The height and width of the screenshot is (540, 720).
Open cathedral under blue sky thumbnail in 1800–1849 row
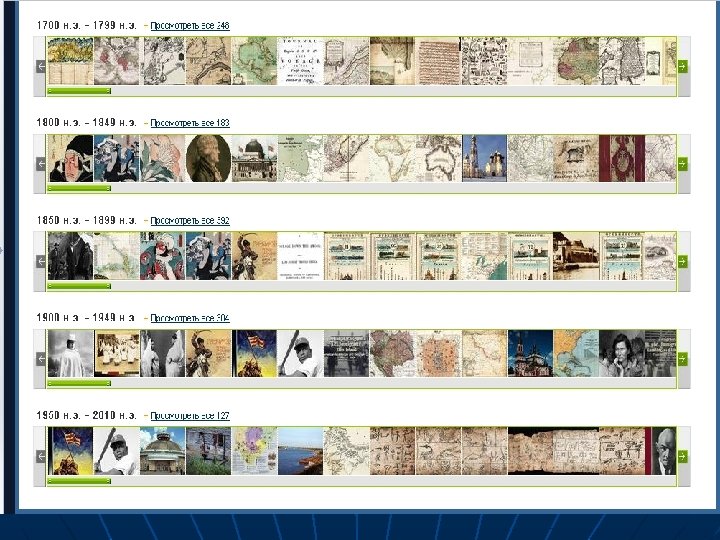click(x=484, y=158)
